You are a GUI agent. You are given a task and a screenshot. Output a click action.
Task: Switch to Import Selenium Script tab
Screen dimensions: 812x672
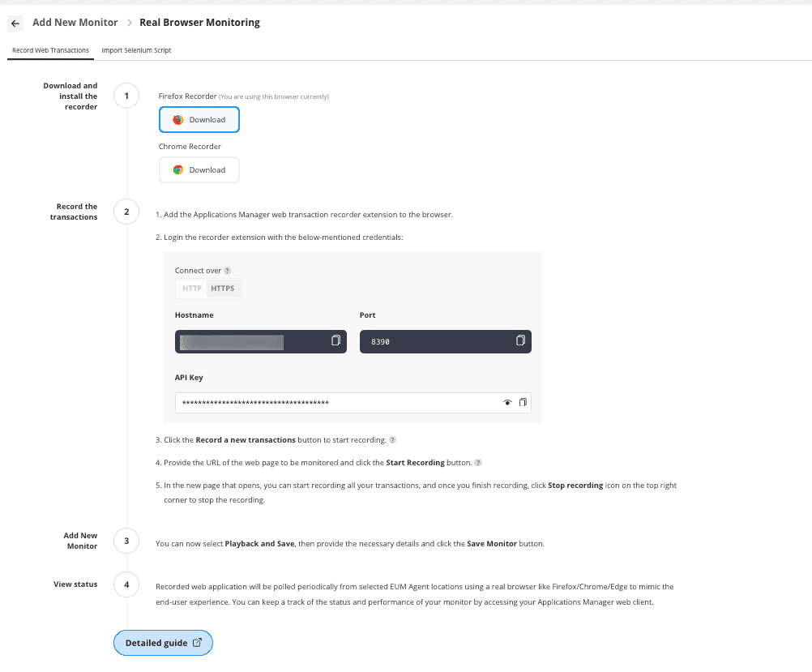136,50
